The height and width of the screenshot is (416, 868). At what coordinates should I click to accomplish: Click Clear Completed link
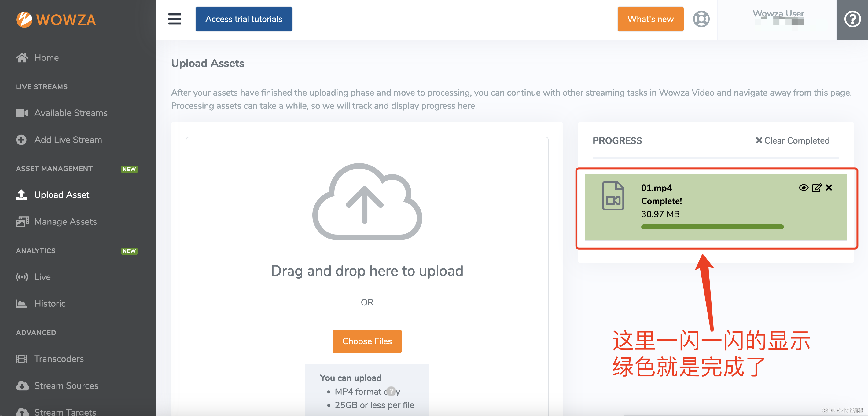(x=792, y=140)
